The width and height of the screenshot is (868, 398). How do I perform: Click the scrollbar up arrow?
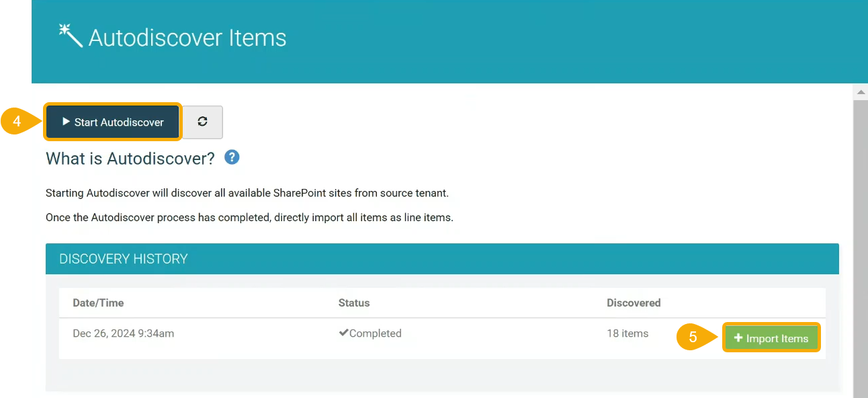click(861, 91)
